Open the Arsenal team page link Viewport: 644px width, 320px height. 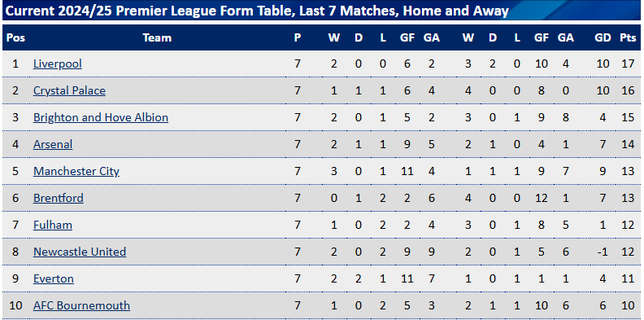pyautogui.click(x=53, y=144)
